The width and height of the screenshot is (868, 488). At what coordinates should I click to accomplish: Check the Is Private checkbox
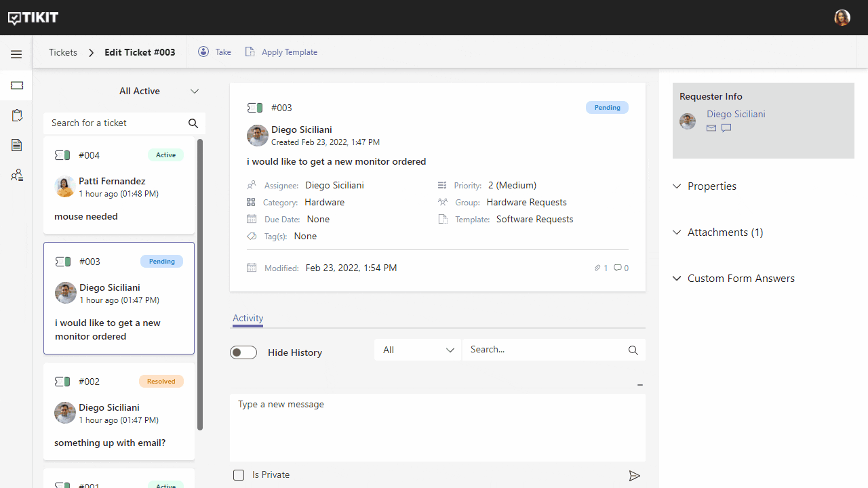[239, 475]
